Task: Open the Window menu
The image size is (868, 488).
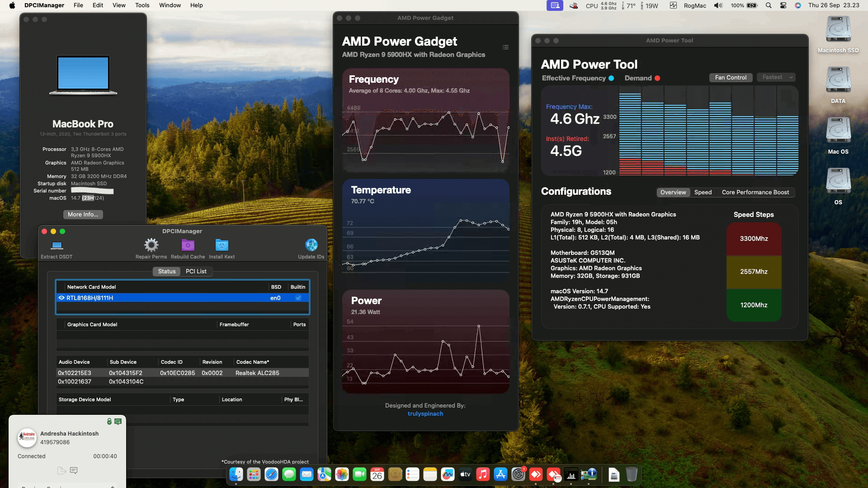Action: 170,5
